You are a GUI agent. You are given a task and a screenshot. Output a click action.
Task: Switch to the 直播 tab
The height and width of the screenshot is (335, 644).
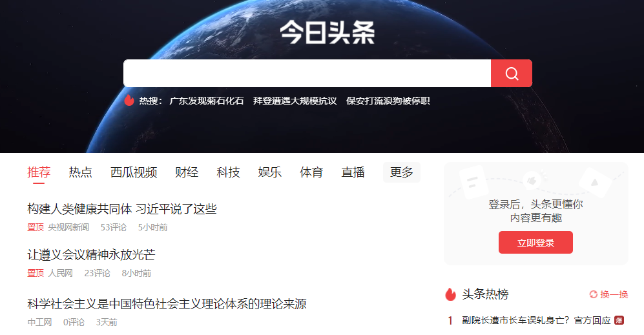(x=353, y=172)
